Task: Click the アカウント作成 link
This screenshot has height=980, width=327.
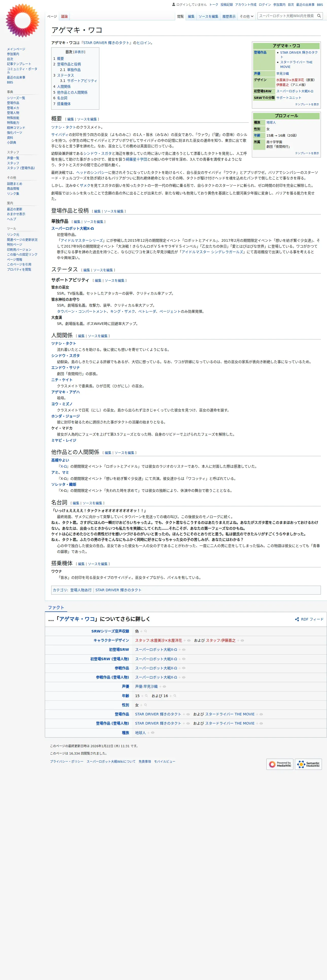Action: coord(246,5)
